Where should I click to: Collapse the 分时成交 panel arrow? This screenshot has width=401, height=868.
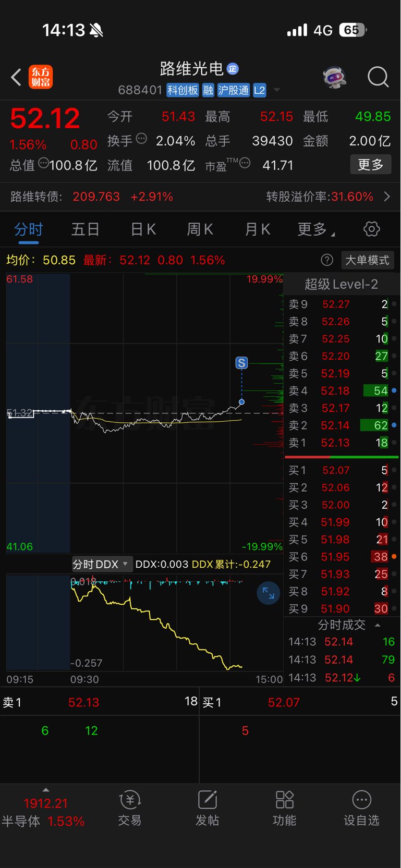(378, 625)
